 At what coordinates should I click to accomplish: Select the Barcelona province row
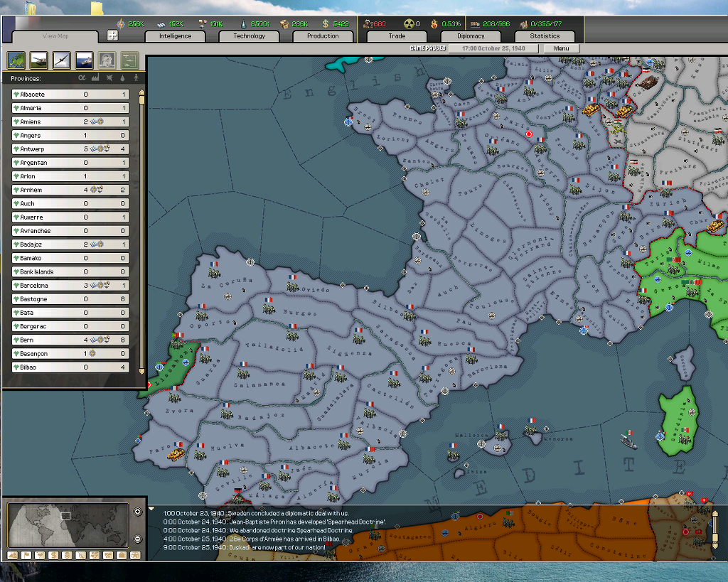click(70, 286)
